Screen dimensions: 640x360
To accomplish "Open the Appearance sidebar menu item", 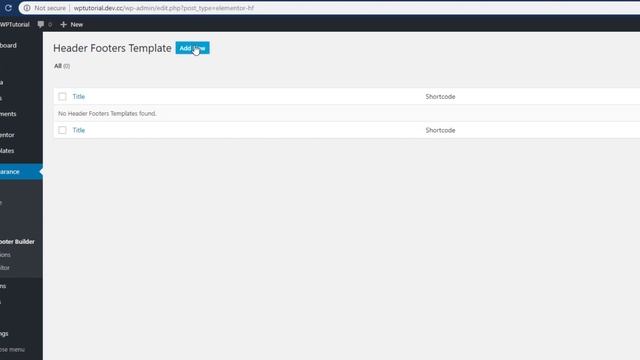I will point(21,172).
